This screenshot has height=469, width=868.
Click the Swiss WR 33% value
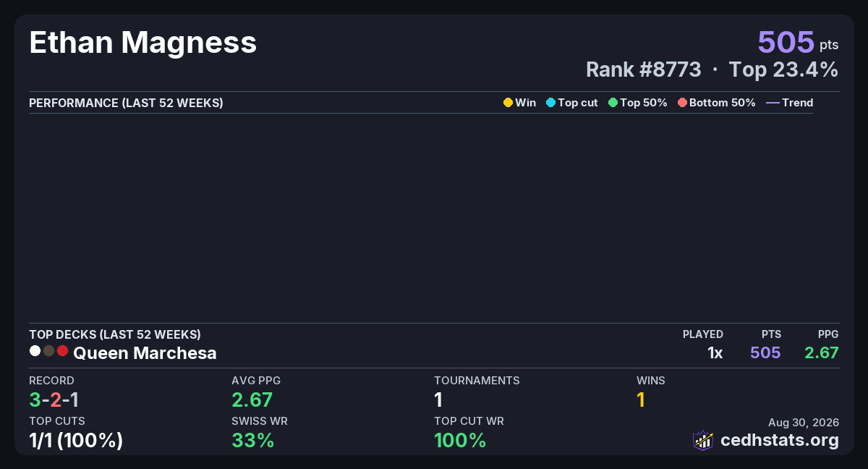coord(253,440)
